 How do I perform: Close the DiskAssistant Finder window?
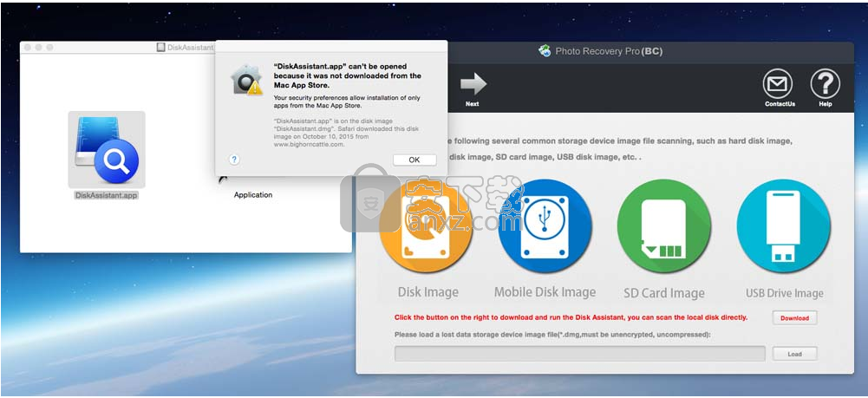[x=27, y=48]
